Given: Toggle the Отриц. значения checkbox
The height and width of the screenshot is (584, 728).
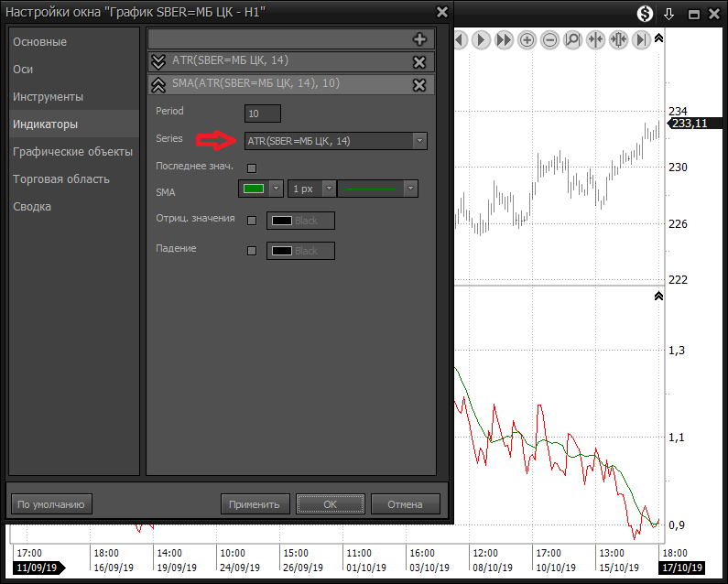Looking at the screenshot, I should tap(252, 221).
